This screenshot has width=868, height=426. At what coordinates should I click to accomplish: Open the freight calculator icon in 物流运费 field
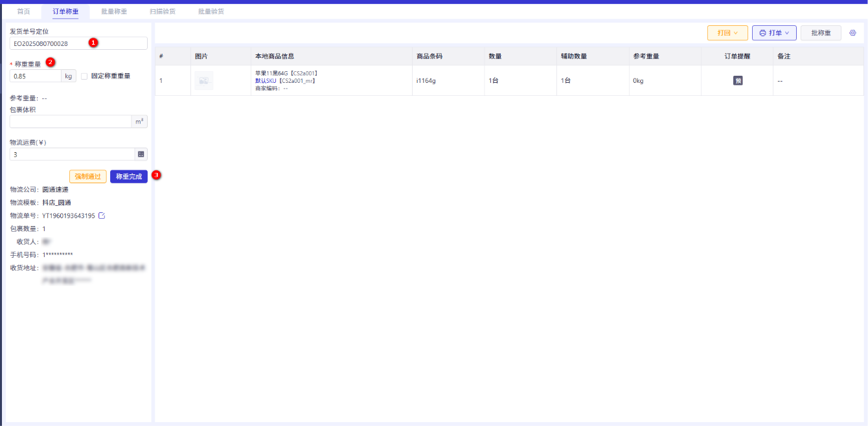click(x=141, y=155)
